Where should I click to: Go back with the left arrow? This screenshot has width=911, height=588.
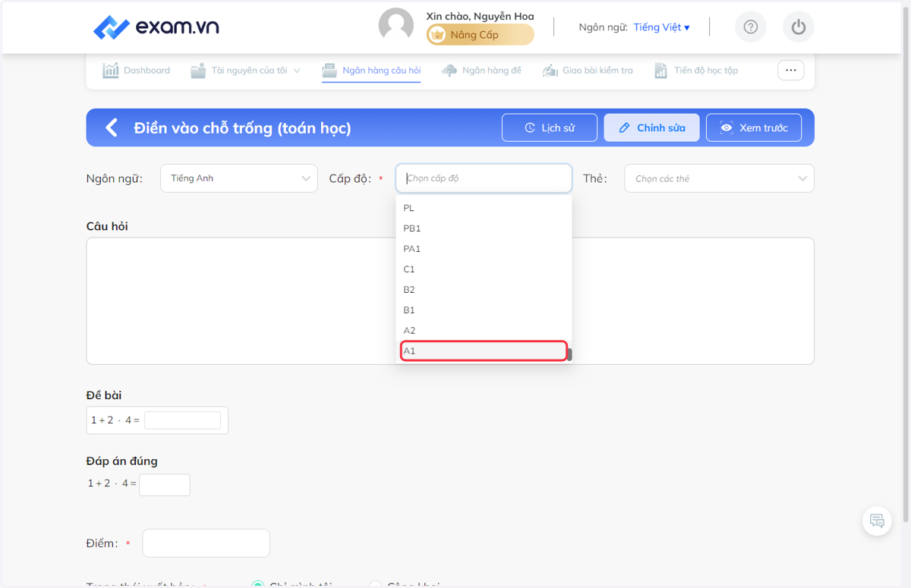pyautogui.click(x=112, y=127)
